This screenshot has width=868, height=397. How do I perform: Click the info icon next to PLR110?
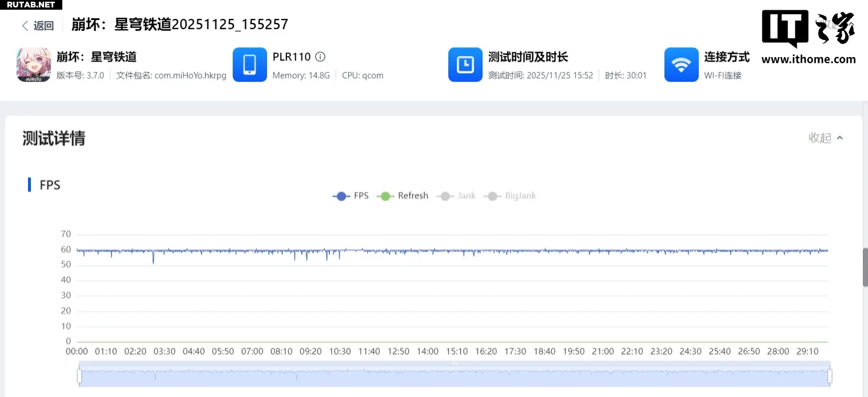point(321,57)
